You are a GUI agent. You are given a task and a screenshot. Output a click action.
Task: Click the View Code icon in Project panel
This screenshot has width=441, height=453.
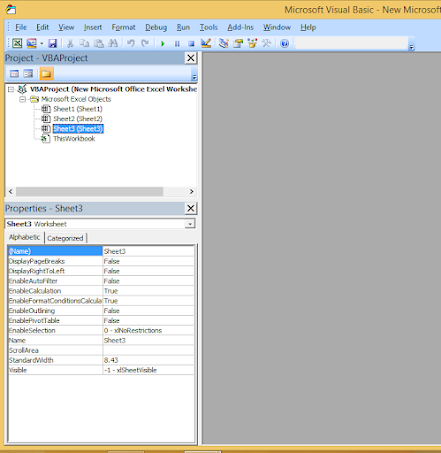click(14, 74)
